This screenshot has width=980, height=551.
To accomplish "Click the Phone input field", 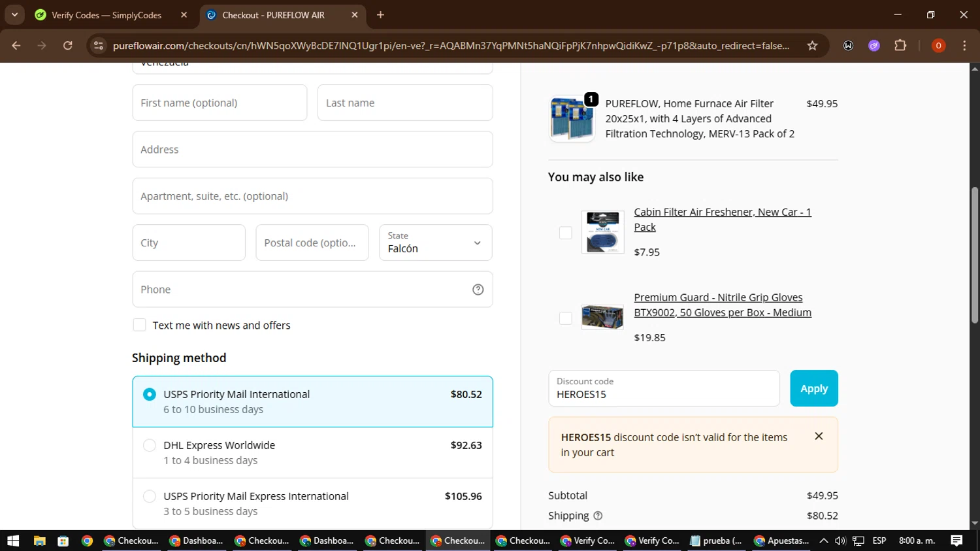I will click(312, 289).
